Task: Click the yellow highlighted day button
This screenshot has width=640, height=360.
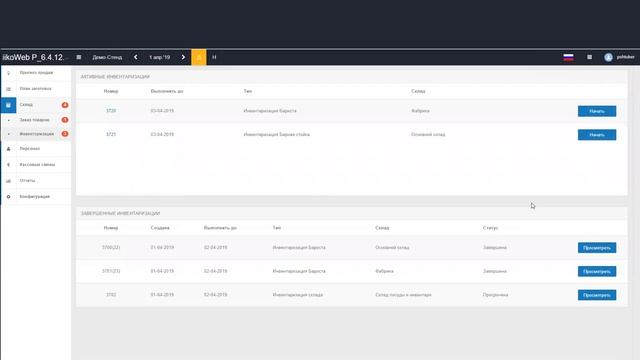Action: pos(199,57)
